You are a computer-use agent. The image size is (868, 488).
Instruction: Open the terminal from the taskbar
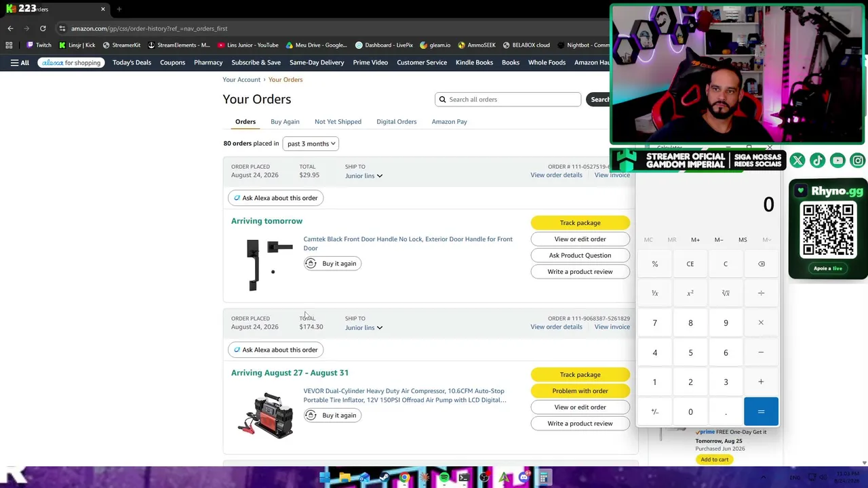[x=464, y=478]
